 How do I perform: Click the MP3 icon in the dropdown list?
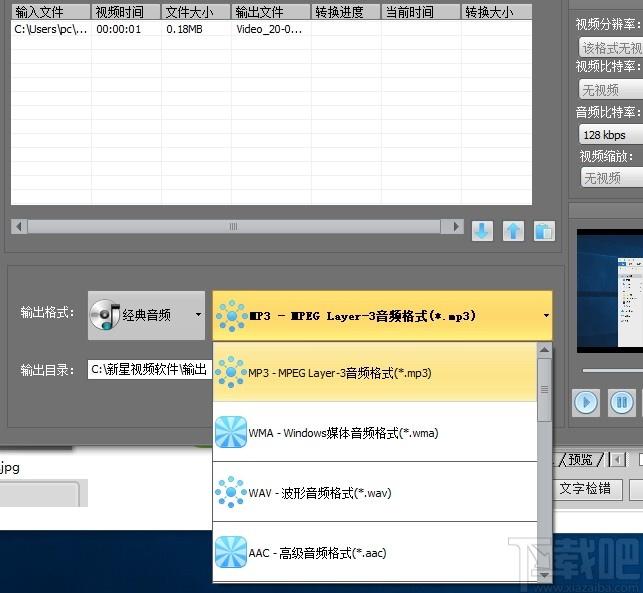(231, 372)
